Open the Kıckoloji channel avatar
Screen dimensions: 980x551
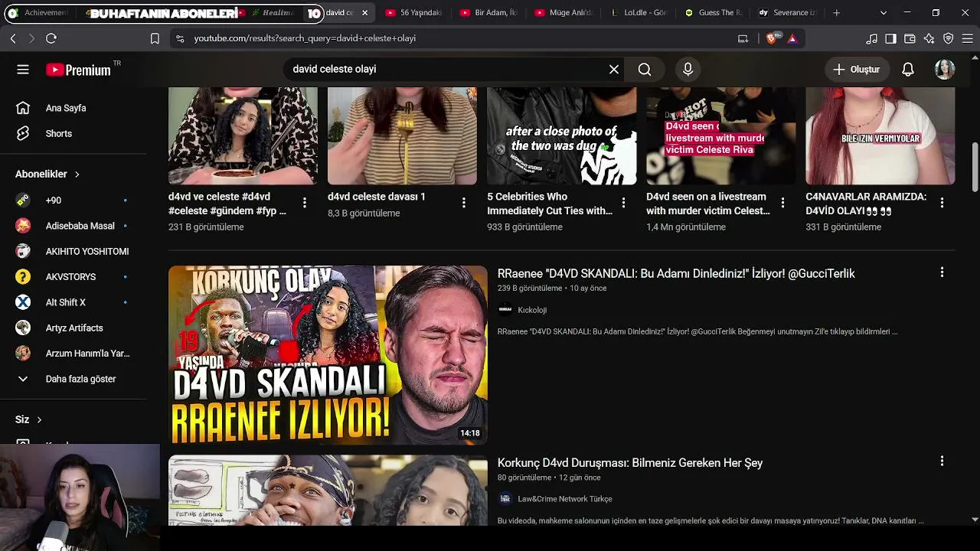(505, 310)
